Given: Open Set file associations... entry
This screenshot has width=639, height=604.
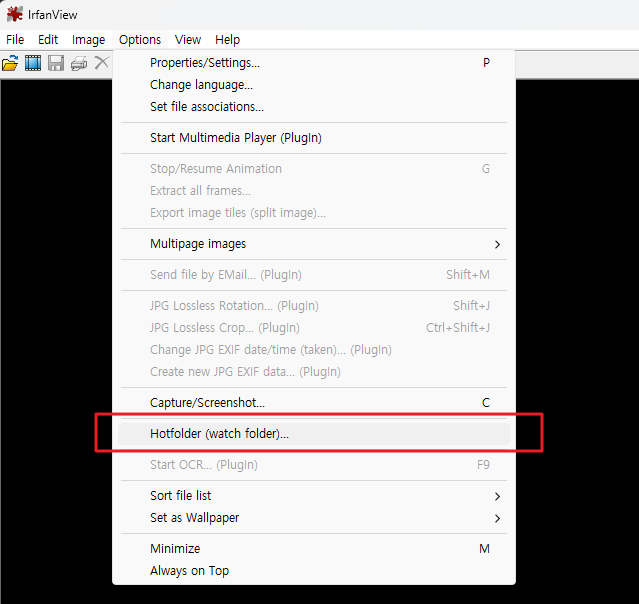Looking at the screenshot, I should pyautogui.click(x=314, y=107).
